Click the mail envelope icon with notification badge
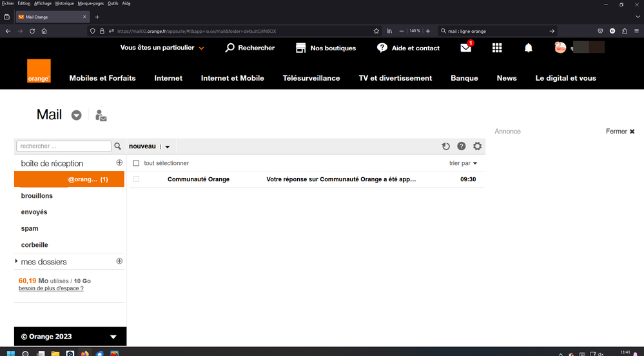This screenshot has width=644, height=356. [x=465, y=48]
